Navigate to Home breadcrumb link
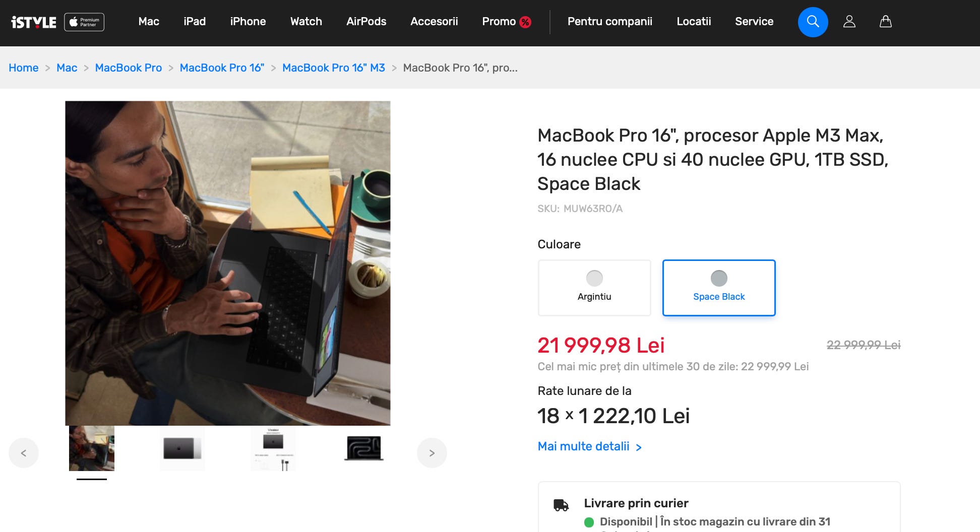This screenshot has width=980, height=532. (24, 68)
